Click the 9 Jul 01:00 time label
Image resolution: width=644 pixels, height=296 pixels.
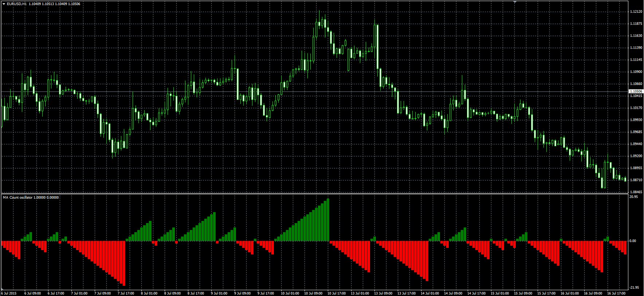pos(219,293)
